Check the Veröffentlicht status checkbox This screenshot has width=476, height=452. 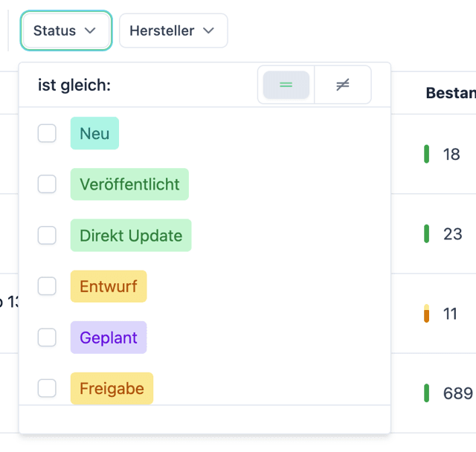coord(47,184)
